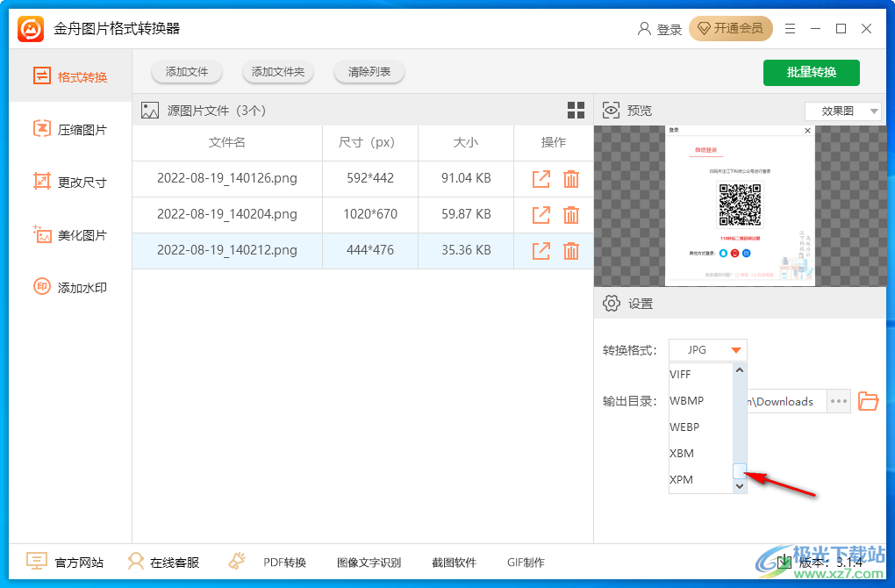The height and width of the screenshot is (588, 895).
Task: Click the output directory path field
Action: (x=785, y=401)
